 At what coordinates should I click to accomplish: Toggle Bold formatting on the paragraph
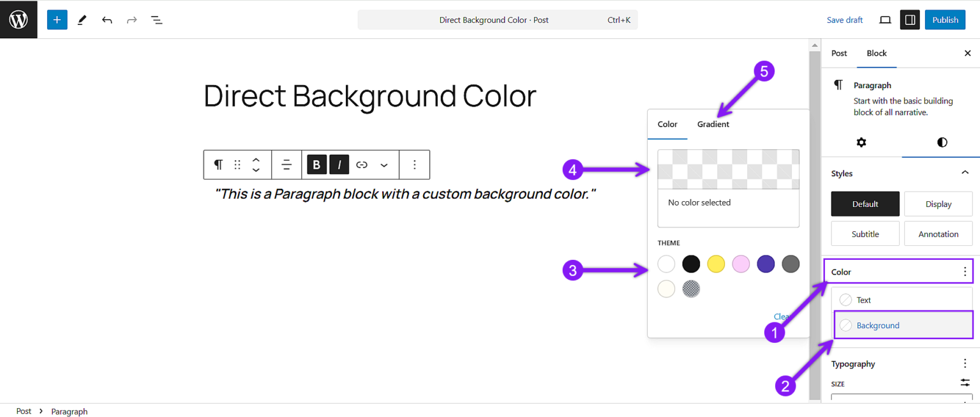pyautogui.click(x=316, y=164)
